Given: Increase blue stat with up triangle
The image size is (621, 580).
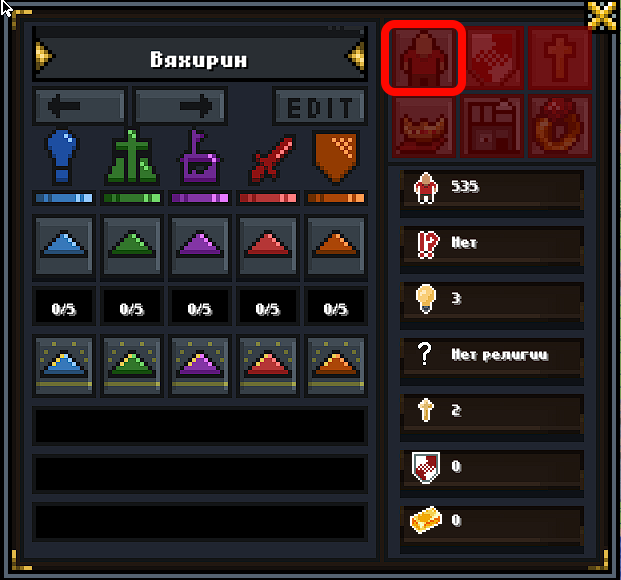Looking at the screenshot, I should [64, 245].
